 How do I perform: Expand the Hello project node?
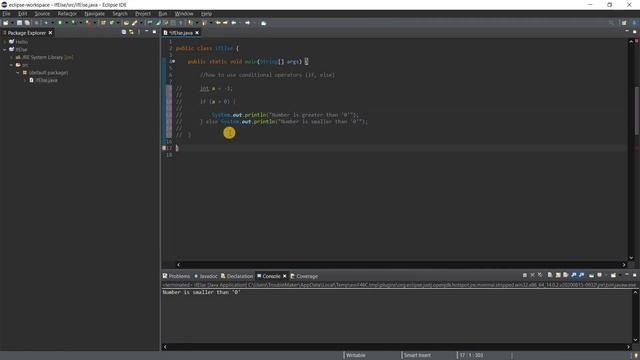(x=4, y=42)
